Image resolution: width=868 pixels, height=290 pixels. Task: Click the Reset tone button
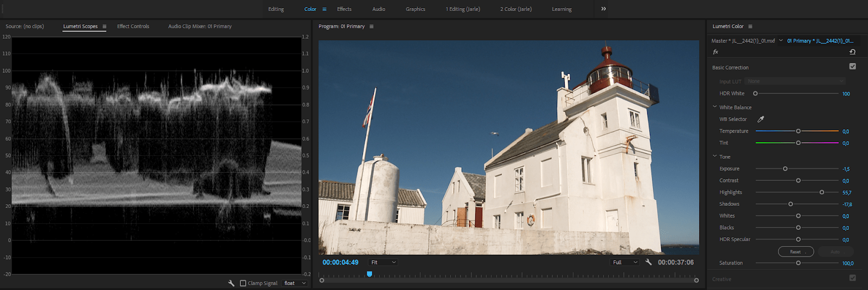(x=796, y=251)
